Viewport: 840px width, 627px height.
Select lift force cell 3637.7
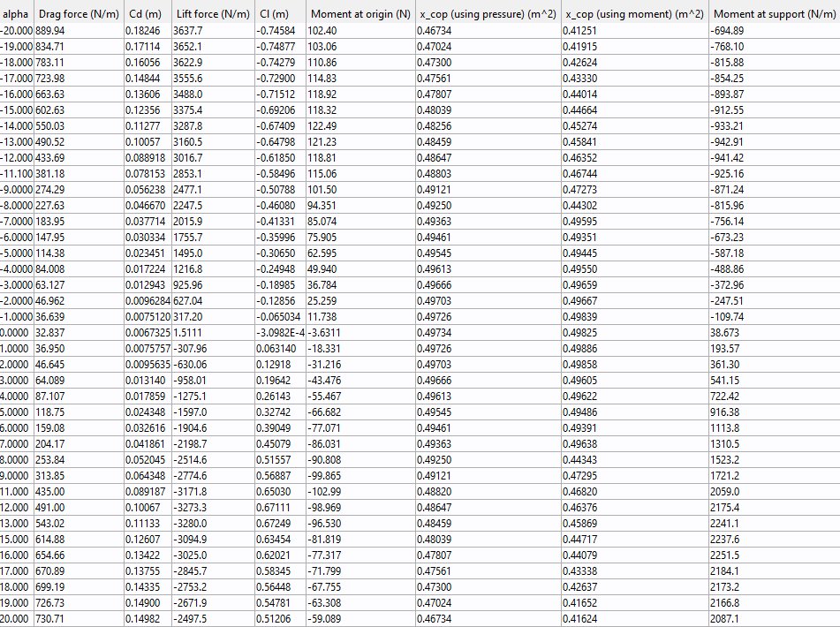[x=213, y=31]
